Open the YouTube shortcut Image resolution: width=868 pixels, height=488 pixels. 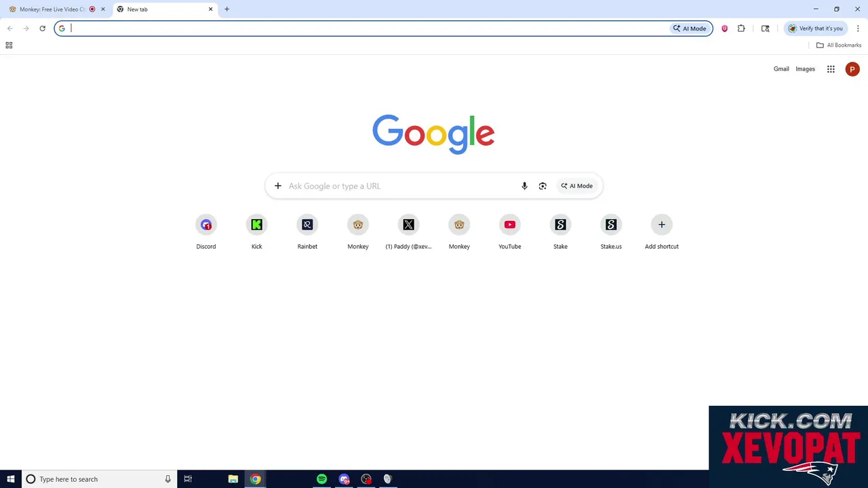pos(510,232)
